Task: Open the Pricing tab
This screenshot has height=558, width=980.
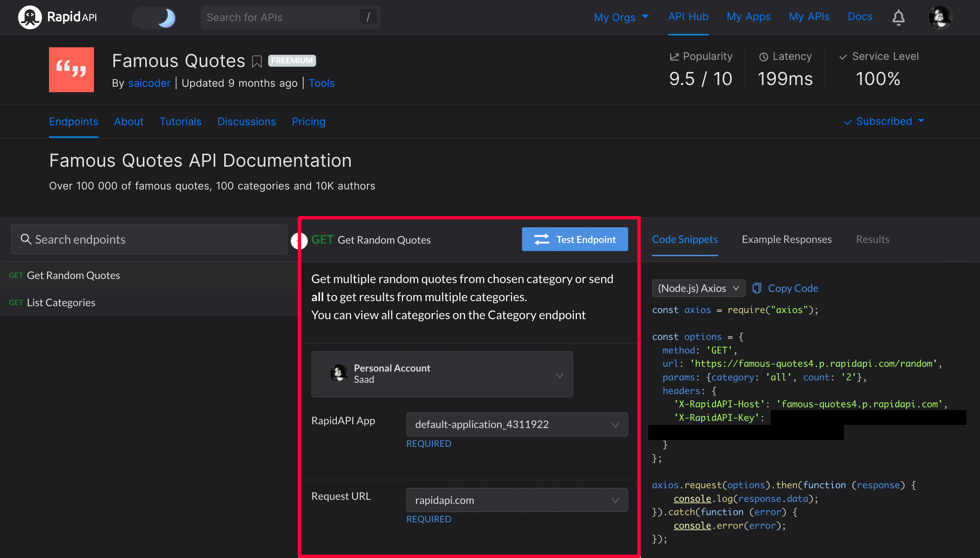Action: tap(308, 121)
